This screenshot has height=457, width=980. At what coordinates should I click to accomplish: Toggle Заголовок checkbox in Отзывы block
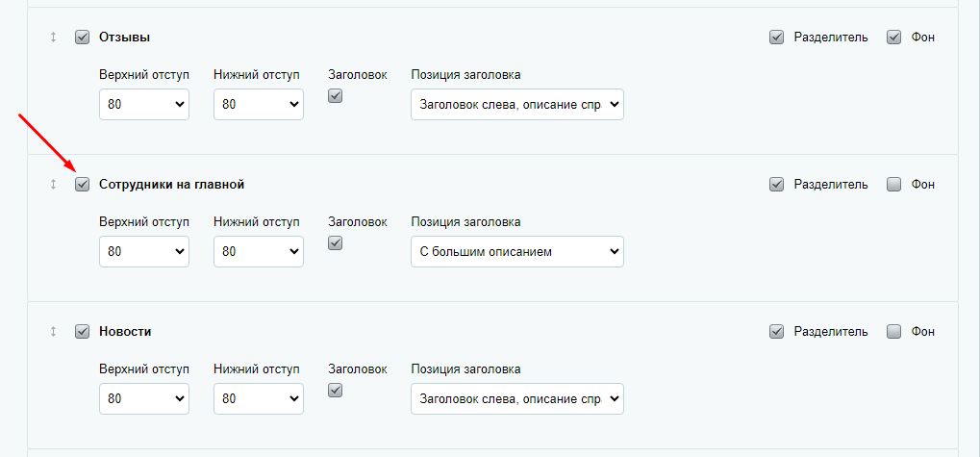(335, 96)
